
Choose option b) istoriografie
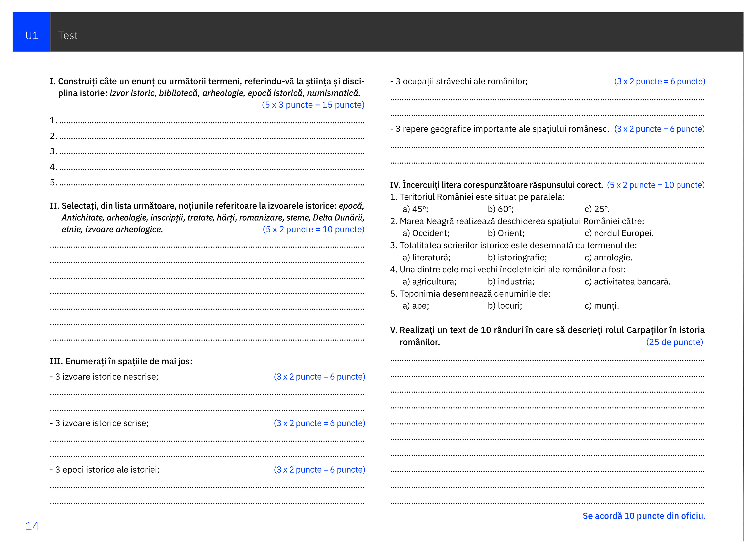pyautogui.click(x=517, y=258)
